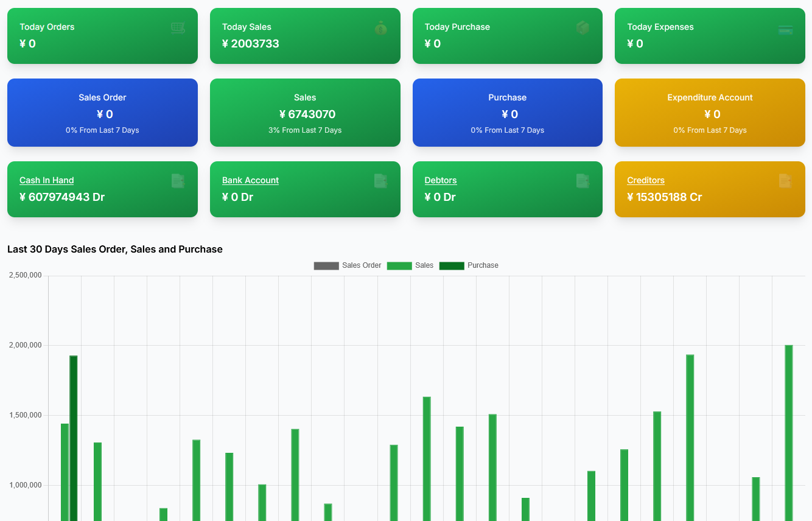The width and height of the screenshot is (812, 521).
Task: Click the tallest green bar in the chart
Action: click(x=788, y=426)
